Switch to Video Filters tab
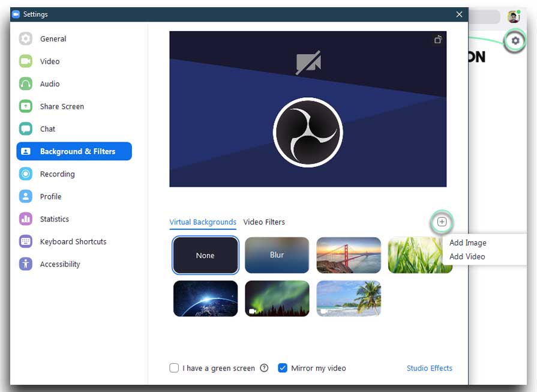 pyautogui.click(x=264, y=222)
